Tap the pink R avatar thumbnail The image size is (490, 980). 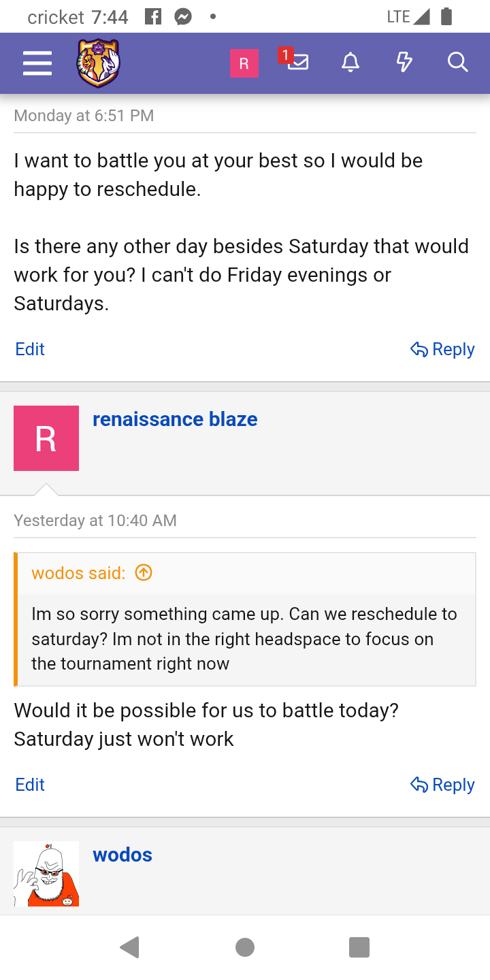pos(46,438)
